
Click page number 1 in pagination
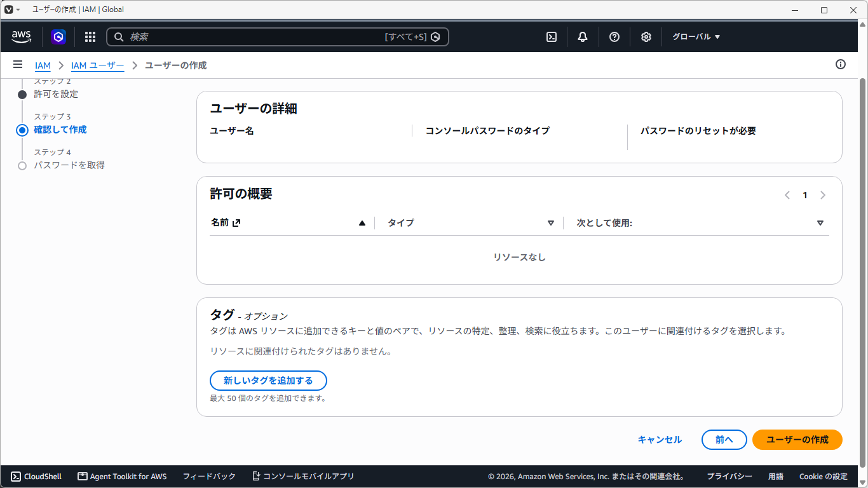click(805, 195)
